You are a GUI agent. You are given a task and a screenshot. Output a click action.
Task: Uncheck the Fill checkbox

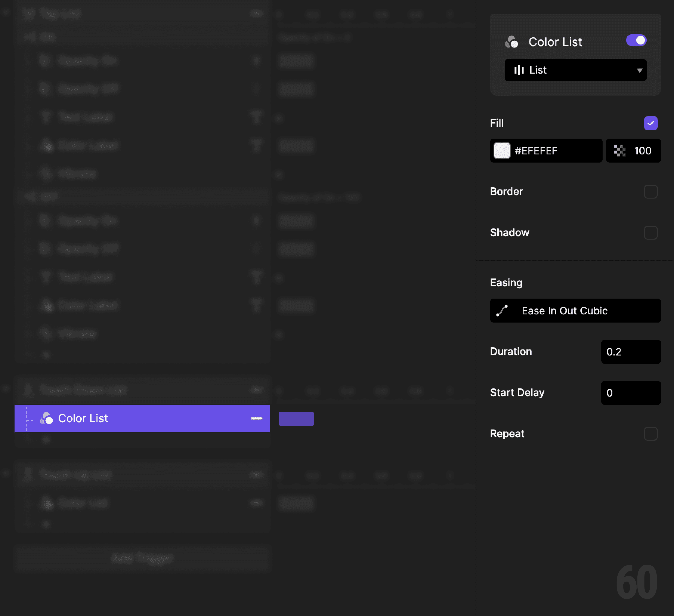(x=650, y=123)
